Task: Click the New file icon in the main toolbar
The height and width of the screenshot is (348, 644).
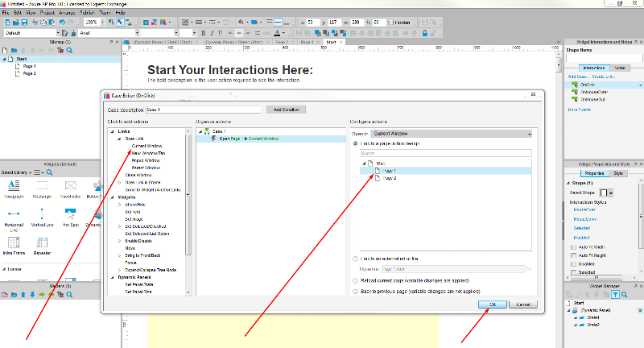Action: tap(8, 23)
